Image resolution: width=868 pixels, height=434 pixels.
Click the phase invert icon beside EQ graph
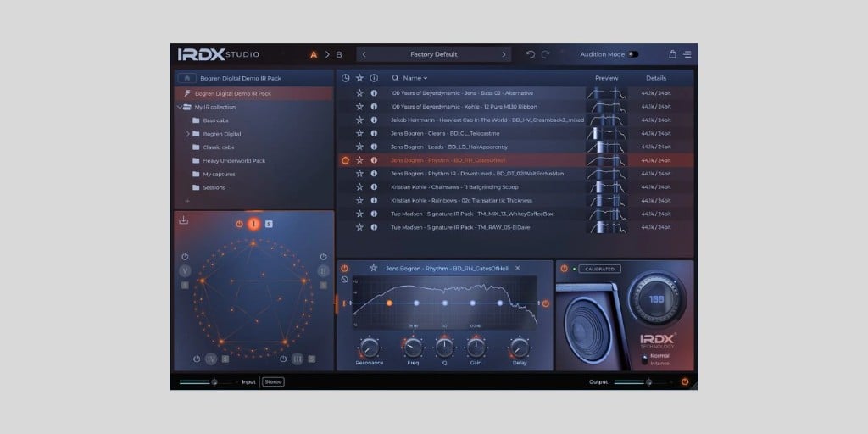(344, 280)
